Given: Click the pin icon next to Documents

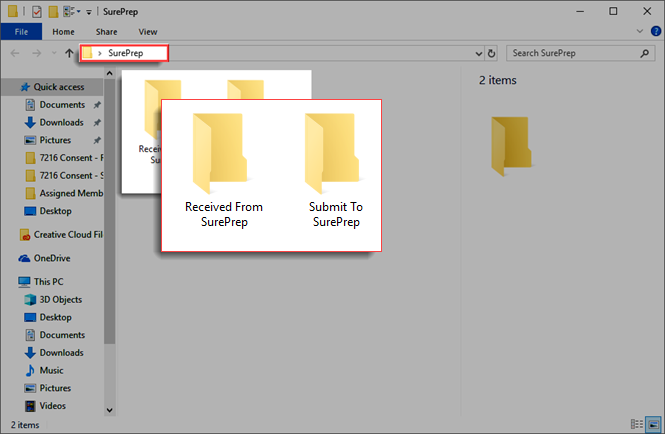Looking at the screenshot, I should click(97, 105).
